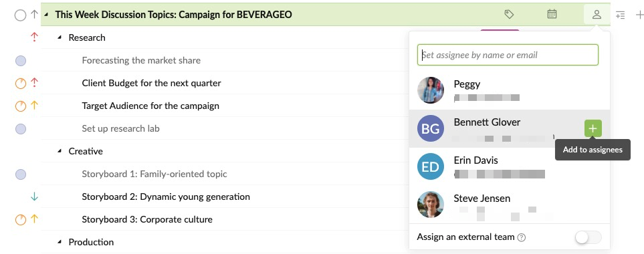This screenshot has height=254, width=644.
Task: Toggle Assign an external team switch
Action: (x=588, y=237)
